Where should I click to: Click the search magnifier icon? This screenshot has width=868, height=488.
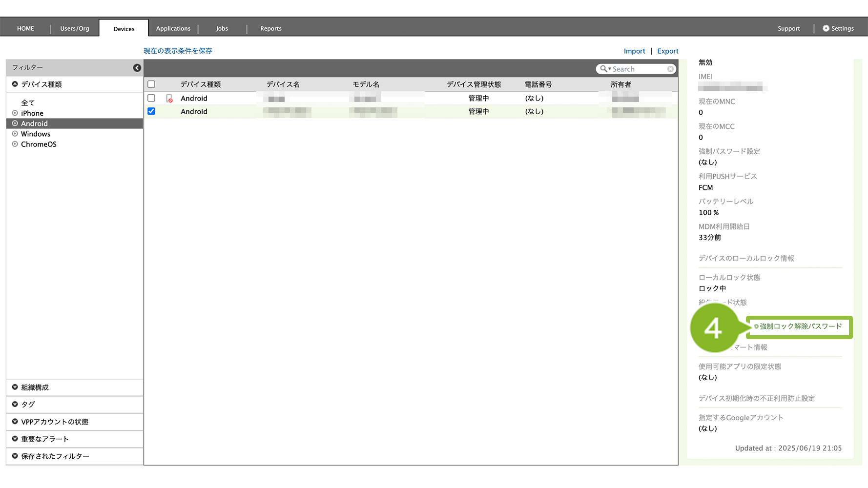pyautogui.click(x=604, y=69)
